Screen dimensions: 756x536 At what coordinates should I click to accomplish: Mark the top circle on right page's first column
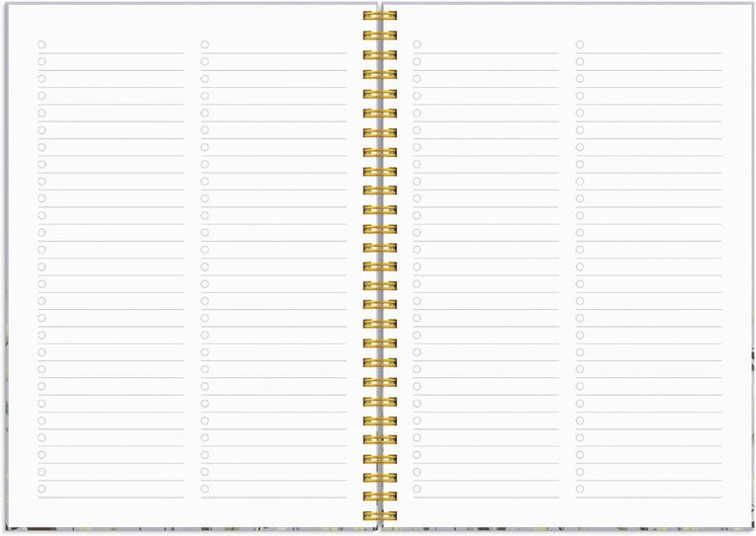pyautogui.click(x=416, y=44)
